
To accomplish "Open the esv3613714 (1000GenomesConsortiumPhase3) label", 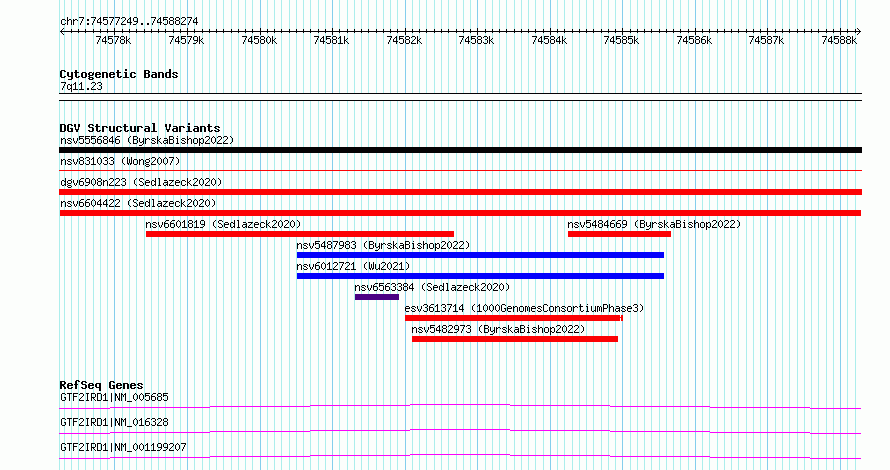I will tap(524, 308).
